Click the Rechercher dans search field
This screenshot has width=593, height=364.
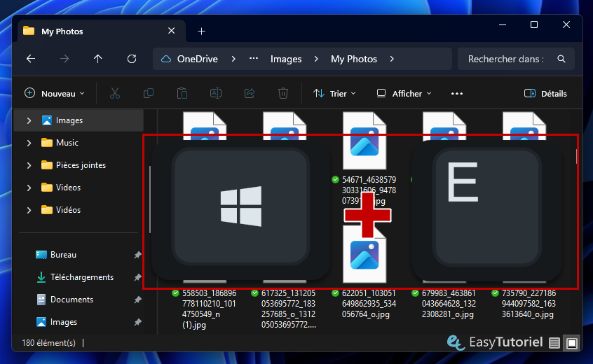click(516, 59)
